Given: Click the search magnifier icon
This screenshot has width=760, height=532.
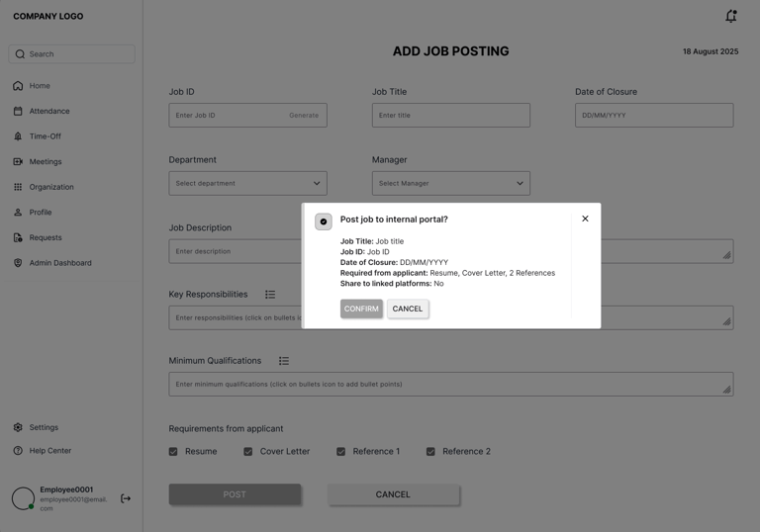Looking at the screenshot, I should tap(20, 54).
